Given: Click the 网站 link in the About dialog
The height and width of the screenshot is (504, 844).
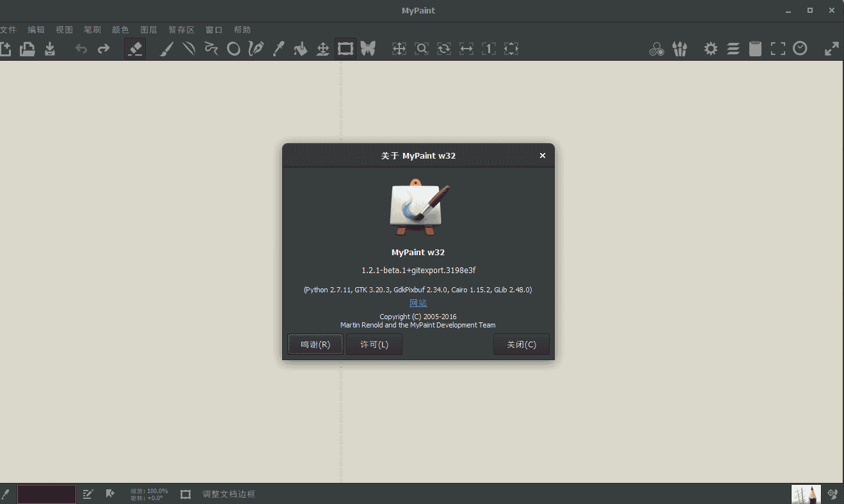Looking at the screenshot, I should [x=418, y=303].
